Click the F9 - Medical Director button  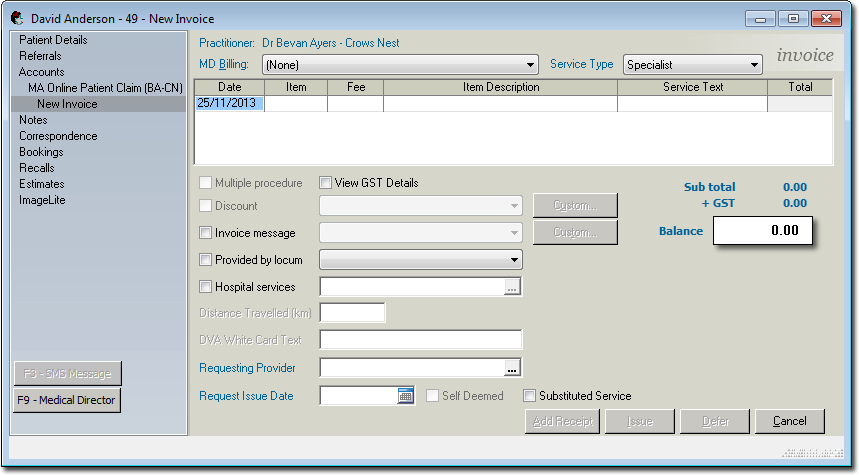click(67, 400)
